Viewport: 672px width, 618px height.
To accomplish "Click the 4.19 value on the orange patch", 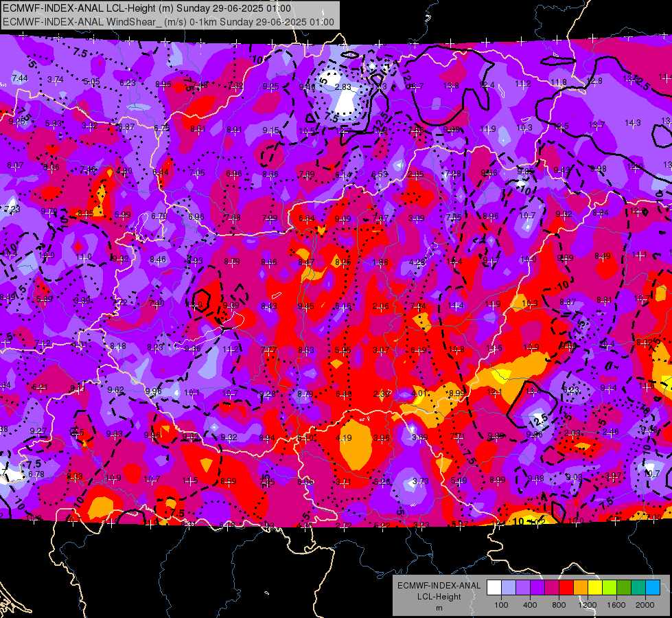I will tap(344, 438).
